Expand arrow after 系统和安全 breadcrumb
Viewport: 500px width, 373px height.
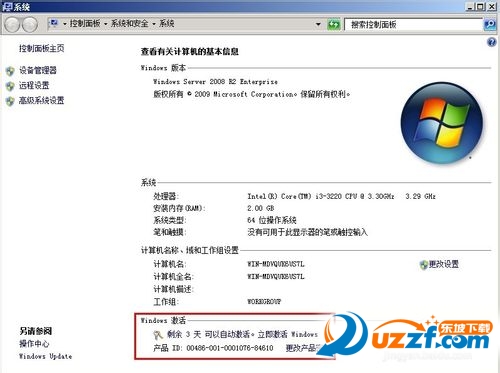pos(154,24)
